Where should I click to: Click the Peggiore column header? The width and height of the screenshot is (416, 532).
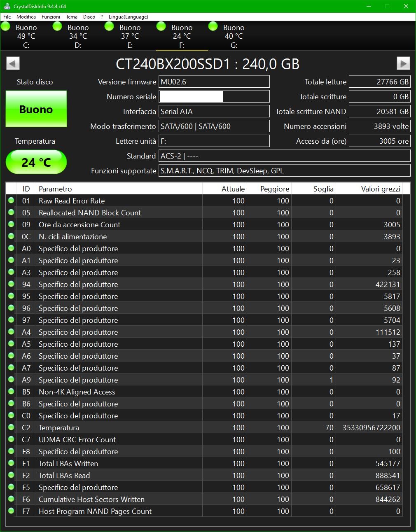(x=269, y=189)
